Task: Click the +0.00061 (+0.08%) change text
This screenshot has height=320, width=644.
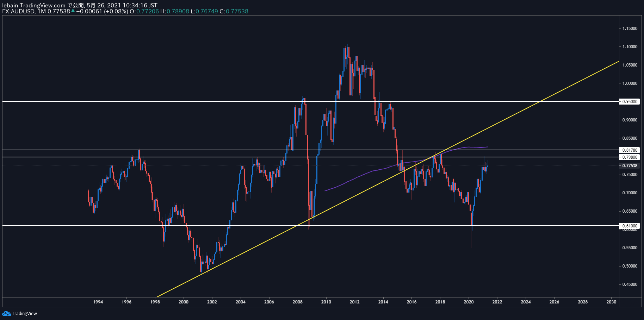Action: [x=102, y=11]
